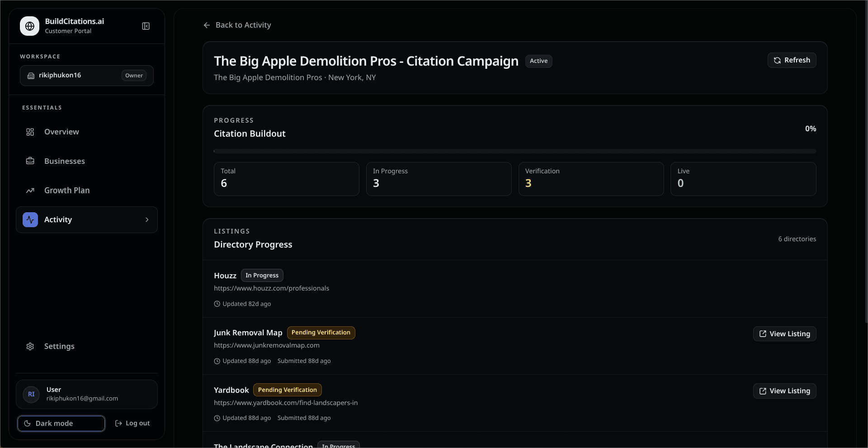The width and height of the screenshot is (868, 448).
Task: Click Back to Activity link
Action: (x=237, y=25)
